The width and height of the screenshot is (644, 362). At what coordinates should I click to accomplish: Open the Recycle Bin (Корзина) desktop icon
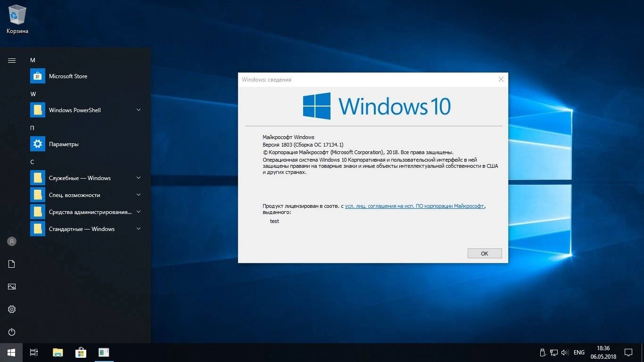click(17, 19)
